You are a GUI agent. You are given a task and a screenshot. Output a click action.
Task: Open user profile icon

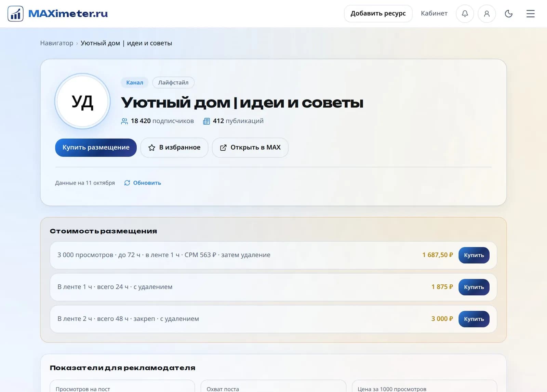coord(487,14)
